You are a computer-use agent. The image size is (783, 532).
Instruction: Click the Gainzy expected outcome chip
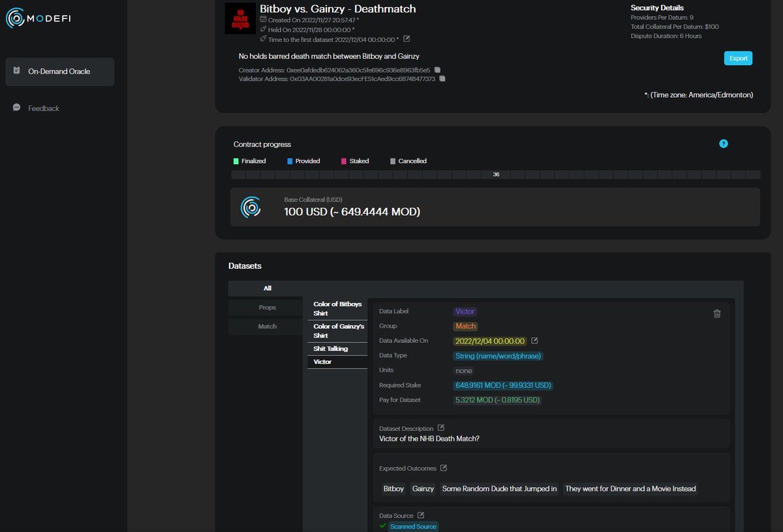point(423,488)
